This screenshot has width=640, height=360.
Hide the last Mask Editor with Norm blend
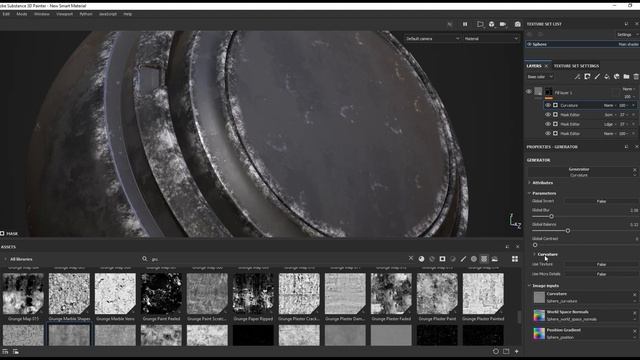coord(548,133)
